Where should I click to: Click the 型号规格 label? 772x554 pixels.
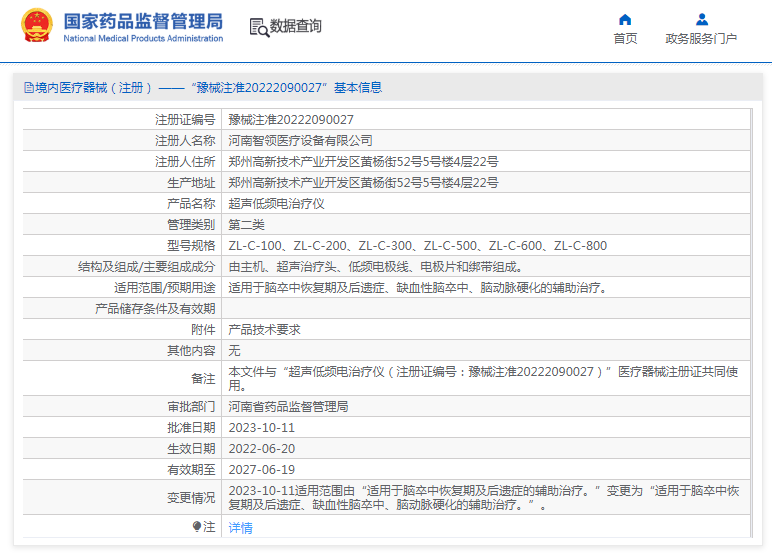click(191, 246)
